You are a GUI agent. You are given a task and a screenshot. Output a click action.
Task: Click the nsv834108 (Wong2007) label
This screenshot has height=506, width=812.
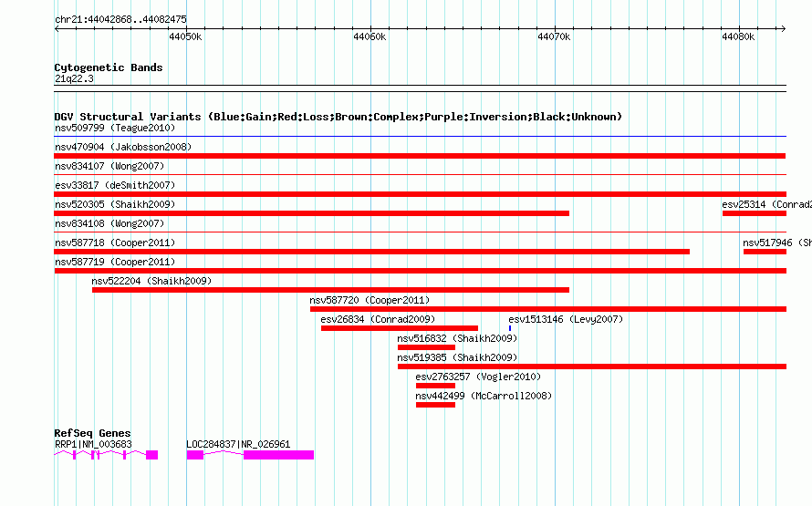click(x=109, y=223)
